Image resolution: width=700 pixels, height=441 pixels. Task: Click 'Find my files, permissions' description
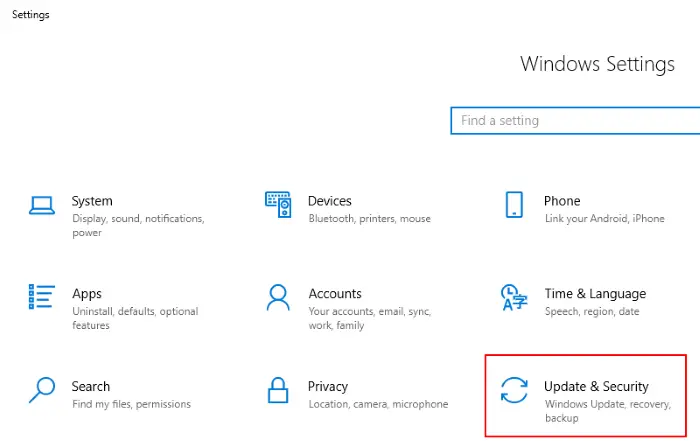point(131,404)
